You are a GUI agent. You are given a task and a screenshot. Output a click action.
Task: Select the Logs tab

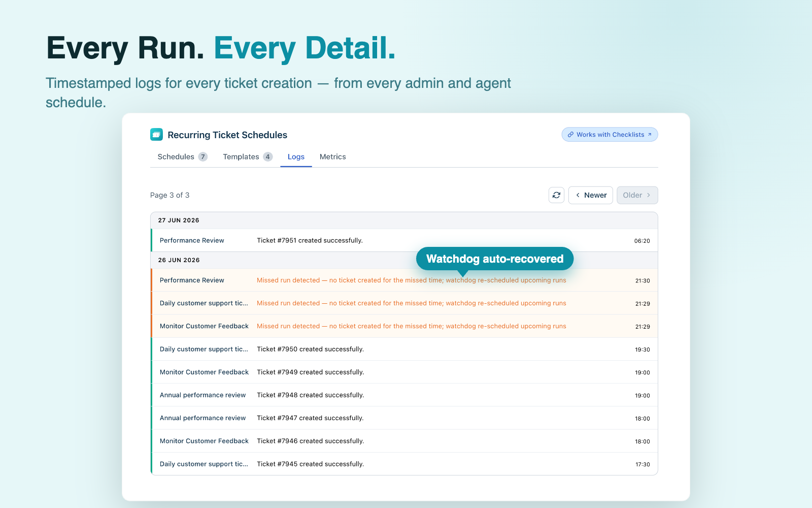tap(296, 156)
